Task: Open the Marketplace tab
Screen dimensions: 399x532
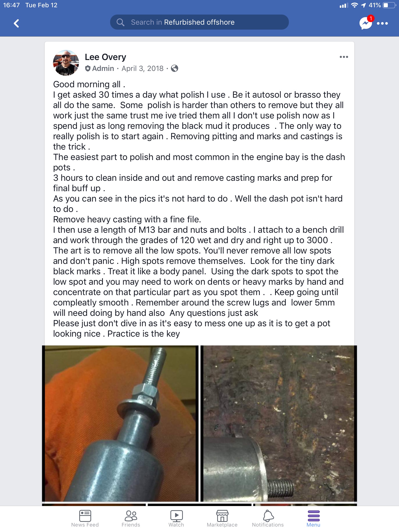Action: click(222, 518)
